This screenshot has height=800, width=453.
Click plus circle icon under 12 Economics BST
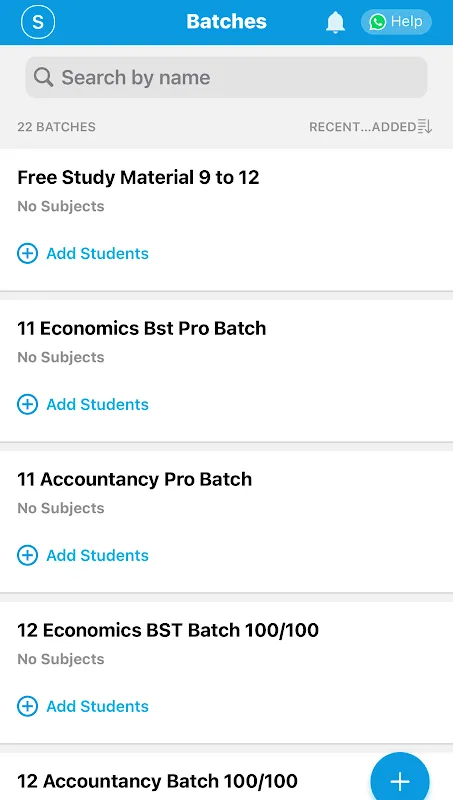28,706
